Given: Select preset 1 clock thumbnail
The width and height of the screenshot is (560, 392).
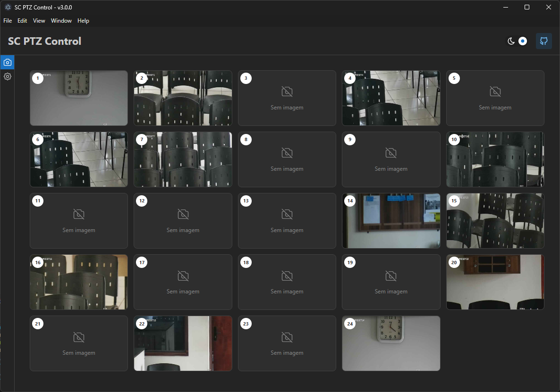Looking at the screenshot, I should pos(79,98).
